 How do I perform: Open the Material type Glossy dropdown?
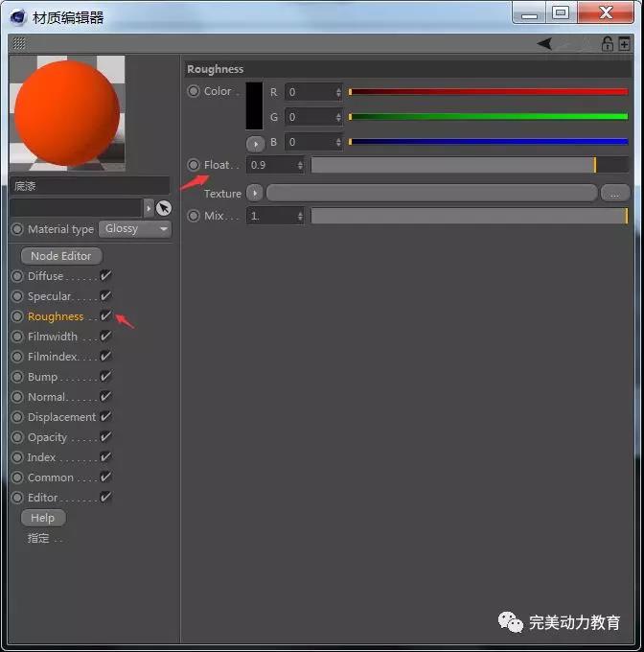coord(134,229)
